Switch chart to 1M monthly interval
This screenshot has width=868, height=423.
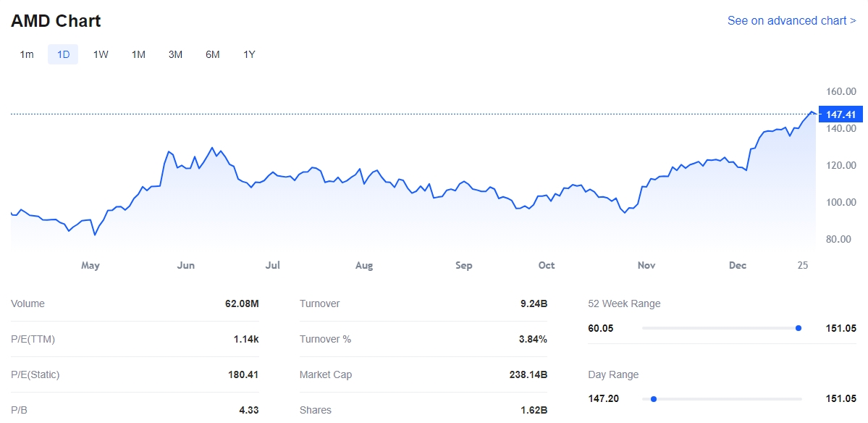click(138, 54)
